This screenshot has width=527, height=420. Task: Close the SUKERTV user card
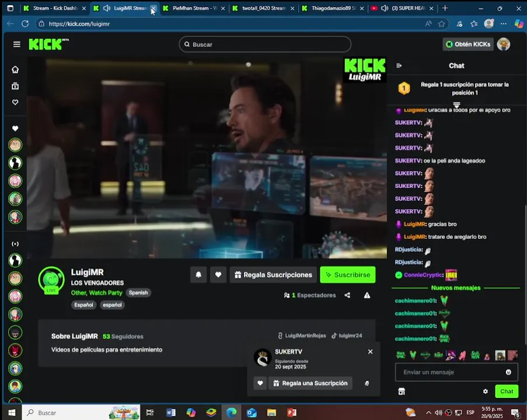[370, 351]
